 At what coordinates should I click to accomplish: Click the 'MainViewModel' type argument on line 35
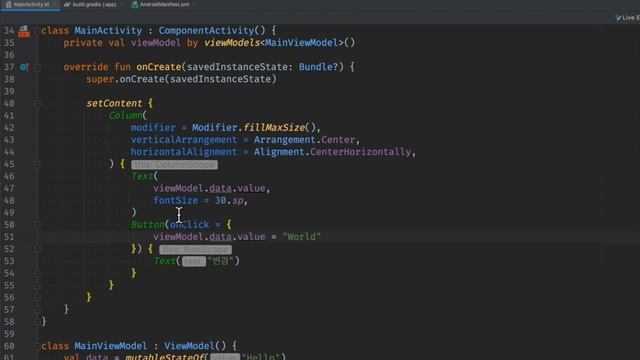(x=301, y=43)
